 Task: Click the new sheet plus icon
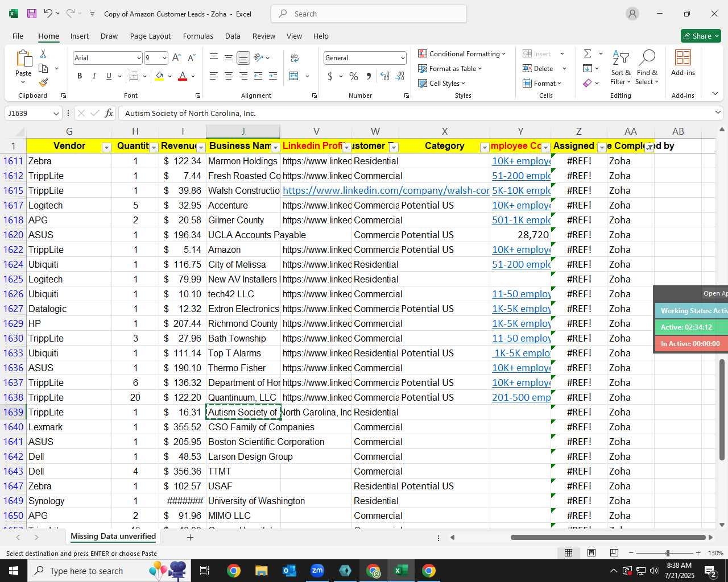(x=190, y=537)
